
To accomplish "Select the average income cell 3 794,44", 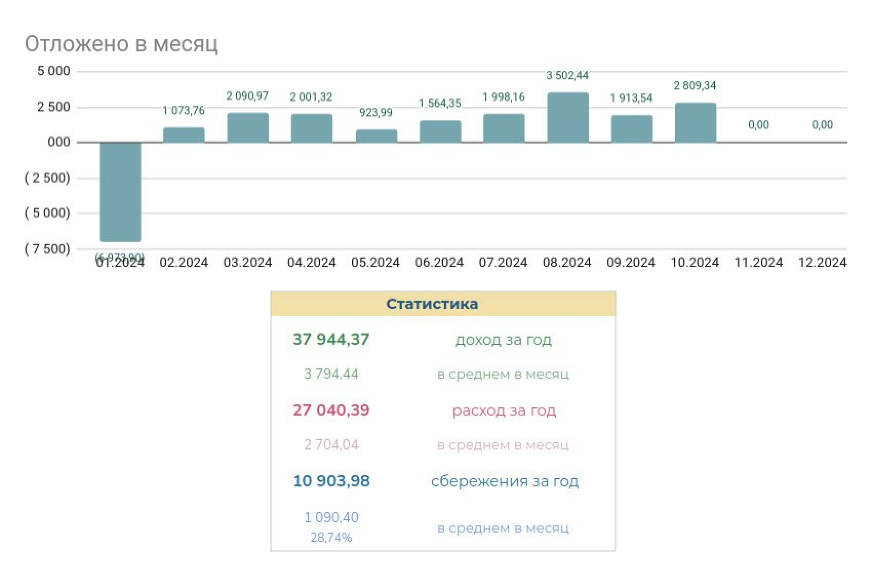I will [331, 374].
